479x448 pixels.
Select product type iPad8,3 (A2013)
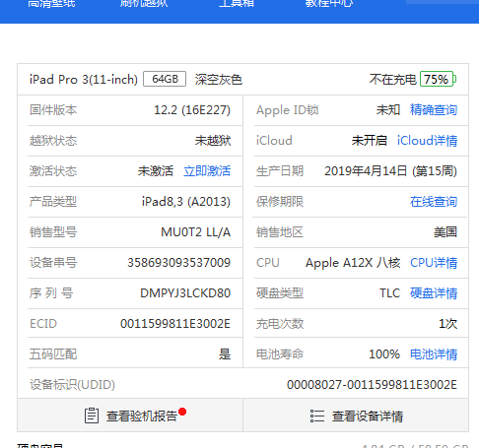pos(186,202)
